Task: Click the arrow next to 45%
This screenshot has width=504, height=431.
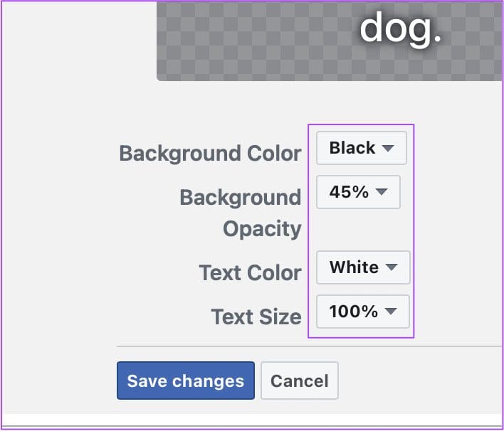Action: [x=382, y=192]
